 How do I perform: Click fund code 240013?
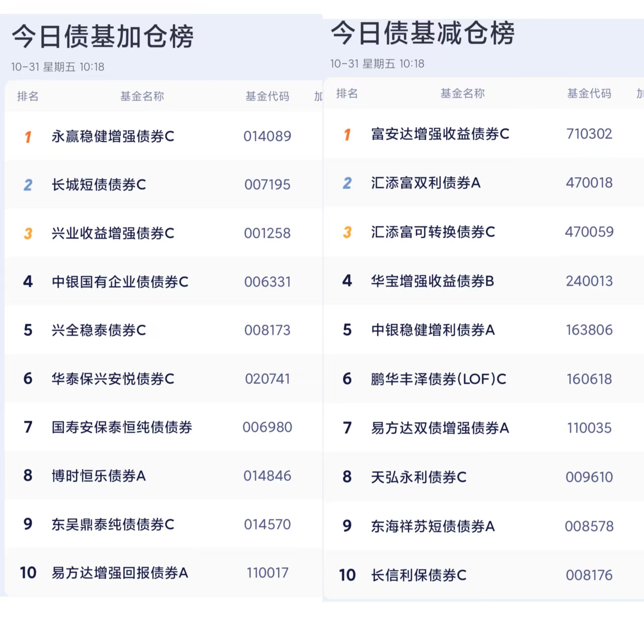(x=589, y=281)
